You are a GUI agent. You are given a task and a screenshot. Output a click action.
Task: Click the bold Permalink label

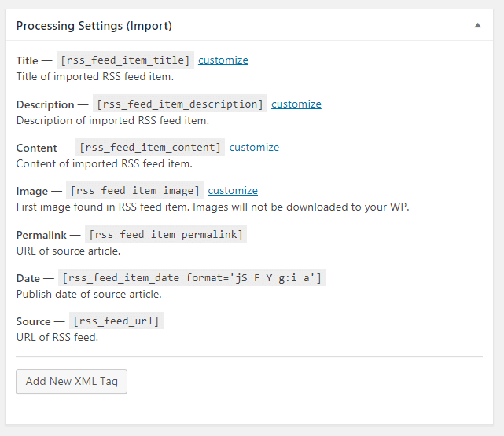tap(42, 234)
